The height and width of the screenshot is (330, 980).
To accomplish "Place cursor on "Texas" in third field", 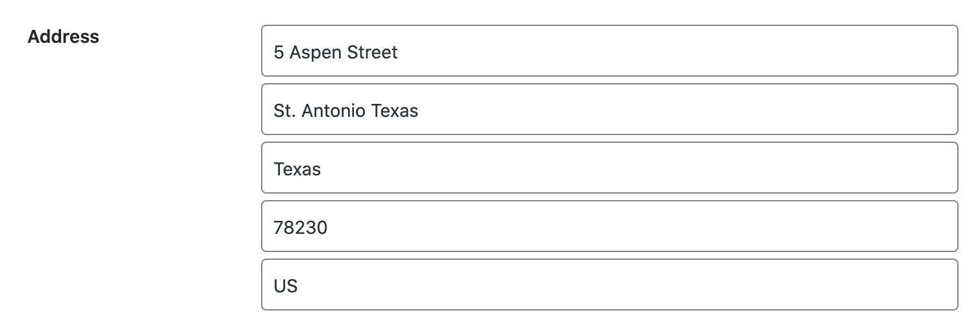I will (297, 169).
